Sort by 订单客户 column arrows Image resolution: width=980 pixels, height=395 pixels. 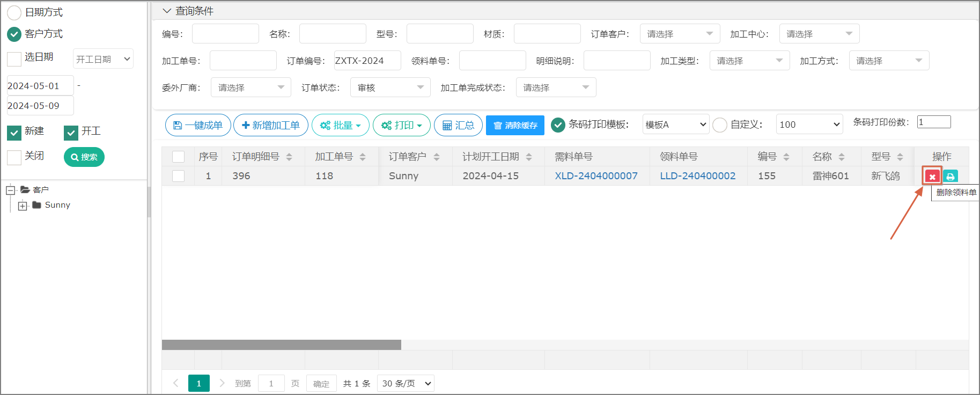tap(437, 157)
